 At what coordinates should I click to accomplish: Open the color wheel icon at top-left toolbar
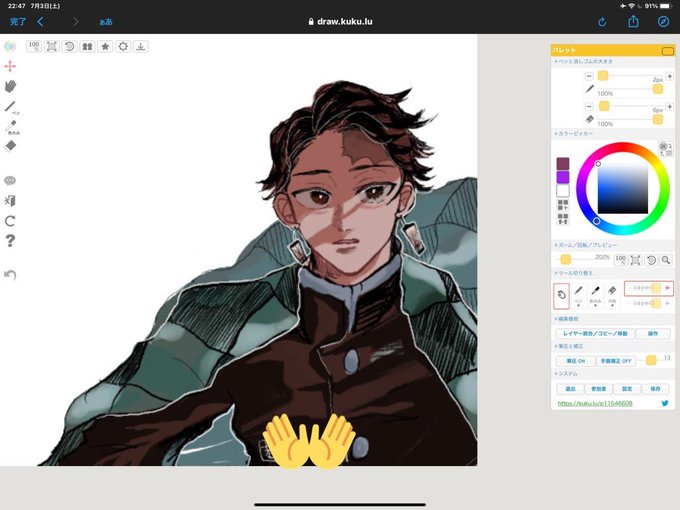[x=10, y=46]
